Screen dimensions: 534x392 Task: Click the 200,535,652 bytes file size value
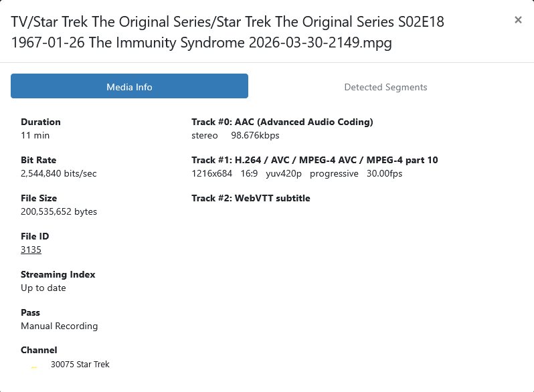point(59,211)
